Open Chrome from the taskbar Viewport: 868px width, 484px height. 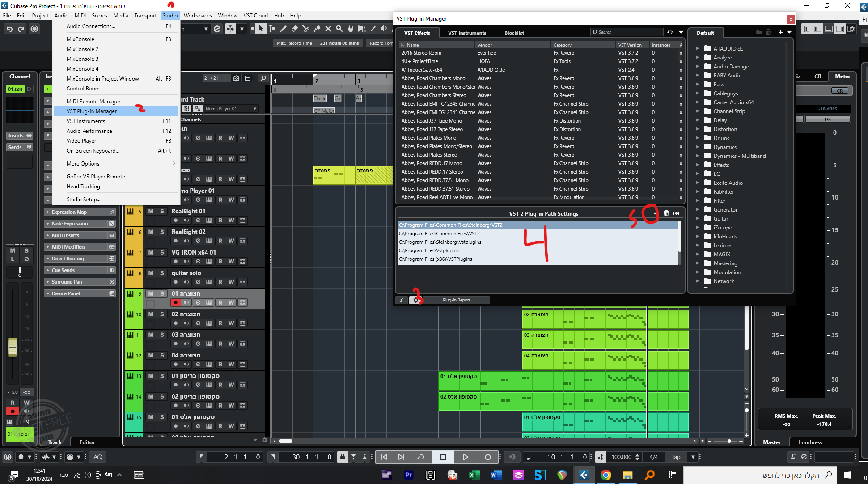click(605, 475)
